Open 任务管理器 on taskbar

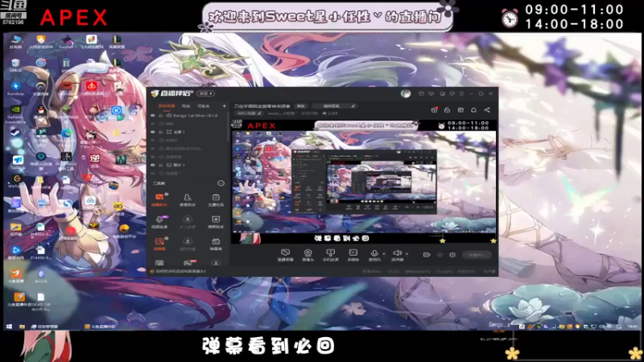coord(44,327)
